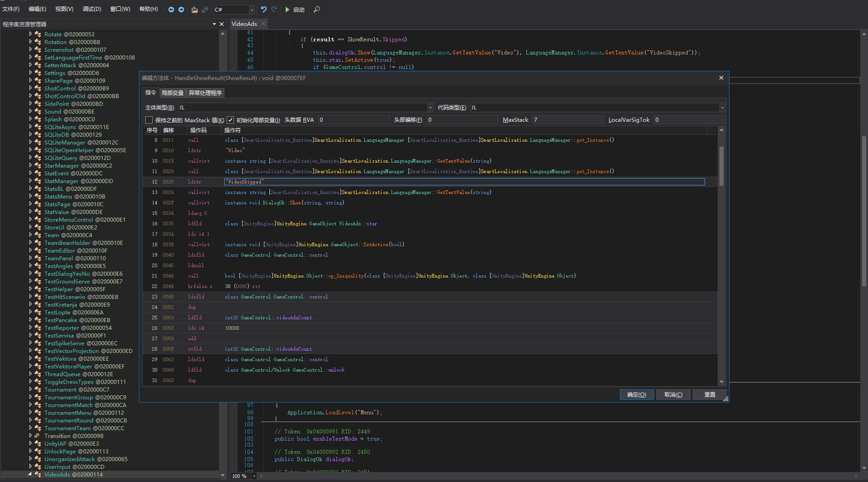868x482 pixels.
Task: Enable keep previous MaxStack value checkbox
Action: pyautogui.click(x=149, y=120)
